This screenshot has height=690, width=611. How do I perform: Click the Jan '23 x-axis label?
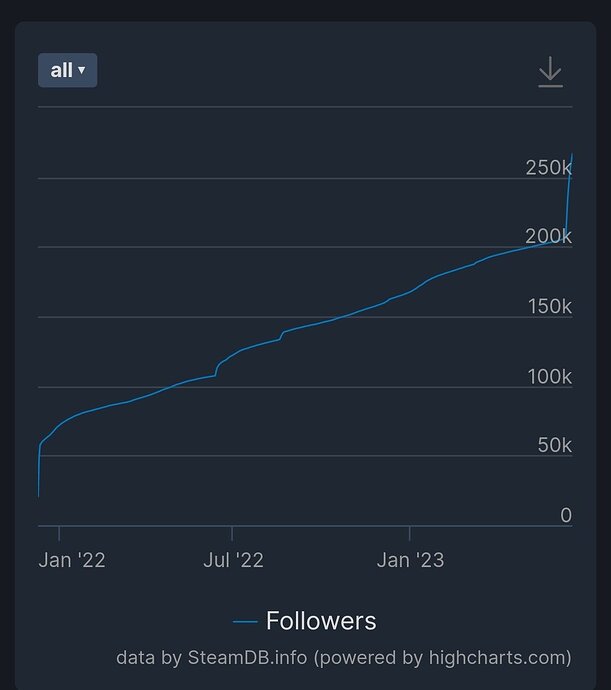tap(410, 560)
